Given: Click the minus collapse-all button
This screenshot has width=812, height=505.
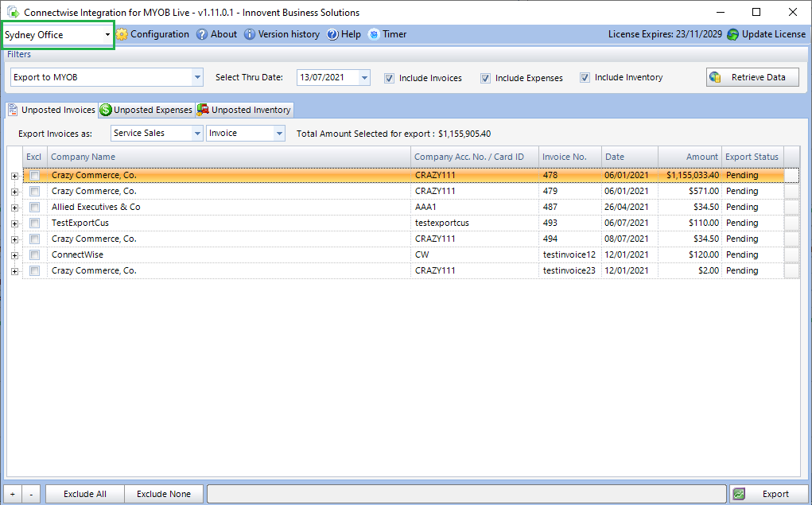Looking at the screenshot, I should [31, 494].
